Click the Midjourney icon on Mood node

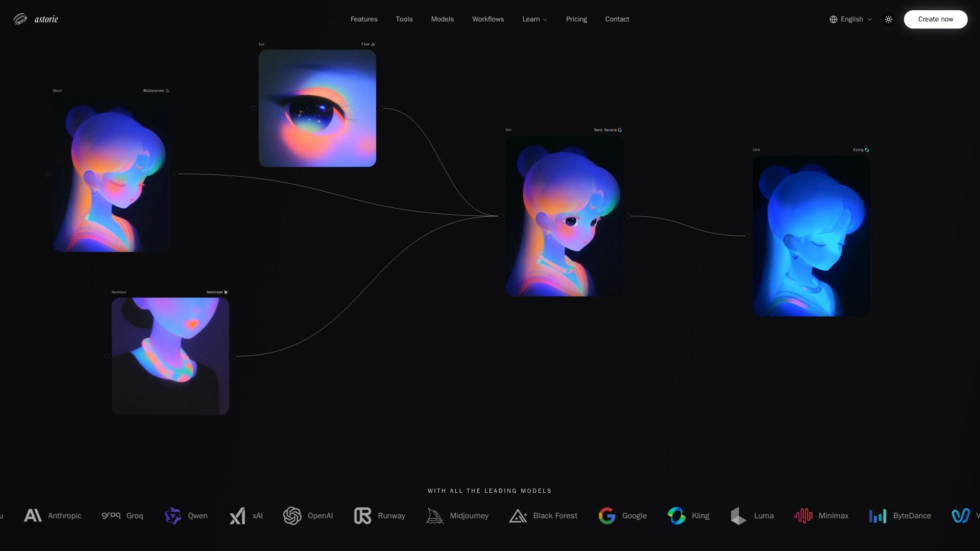(x=167, y=91)
